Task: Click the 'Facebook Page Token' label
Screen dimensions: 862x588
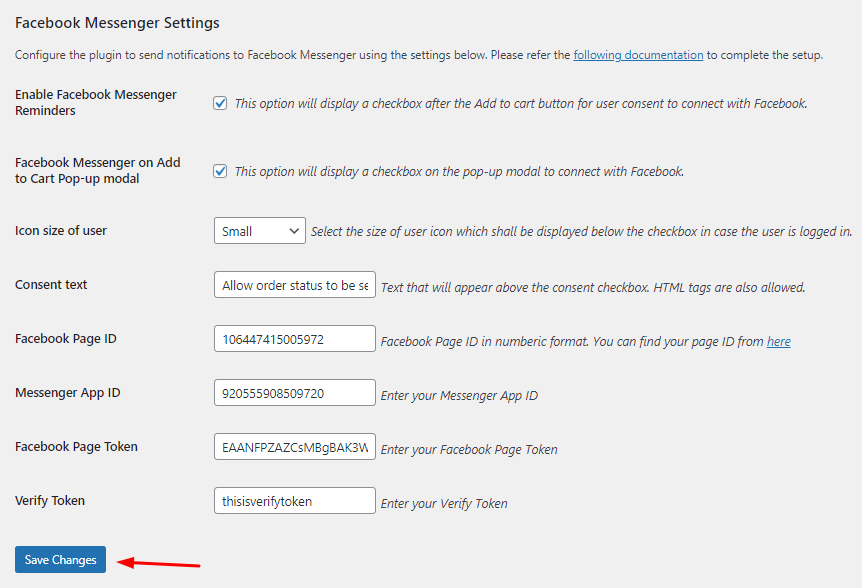Action: pyautogui.click(x=76, y=446)
